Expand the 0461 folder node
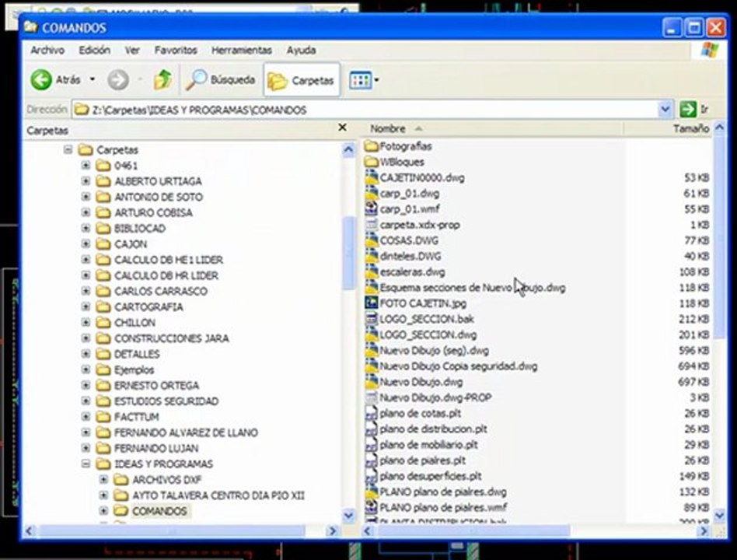737x560 pixels. pyautogui.click(x=86, y=165)
